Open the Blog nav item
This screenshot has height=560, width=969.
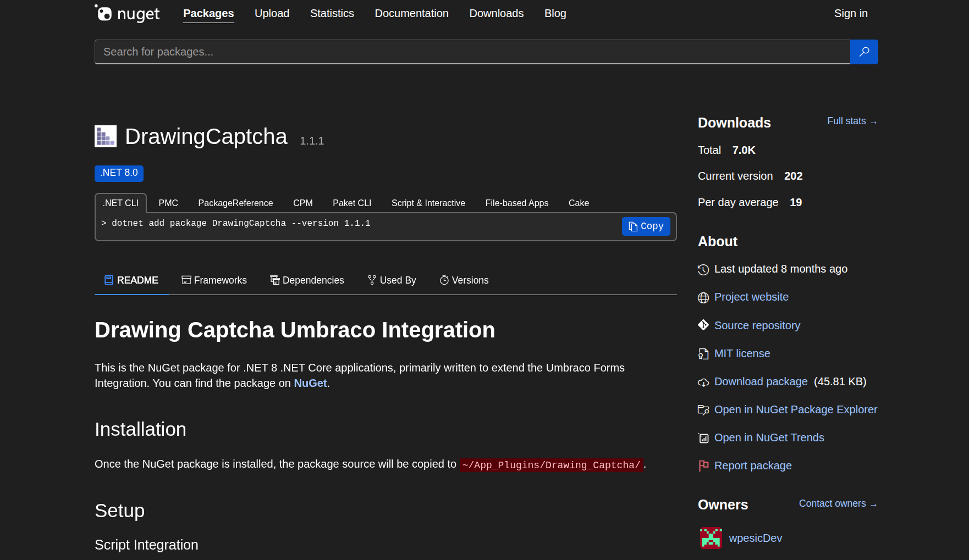pyautogui.click(x=555, y=13)
